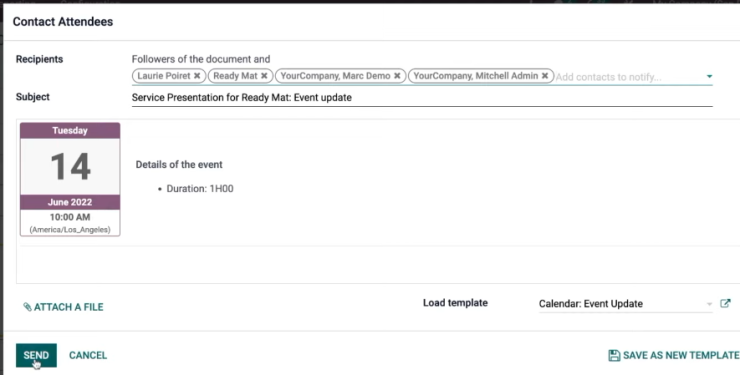740x375 pixels.
Task: Click the Duration: 1H00 text in body
Action: click(200, 189)
